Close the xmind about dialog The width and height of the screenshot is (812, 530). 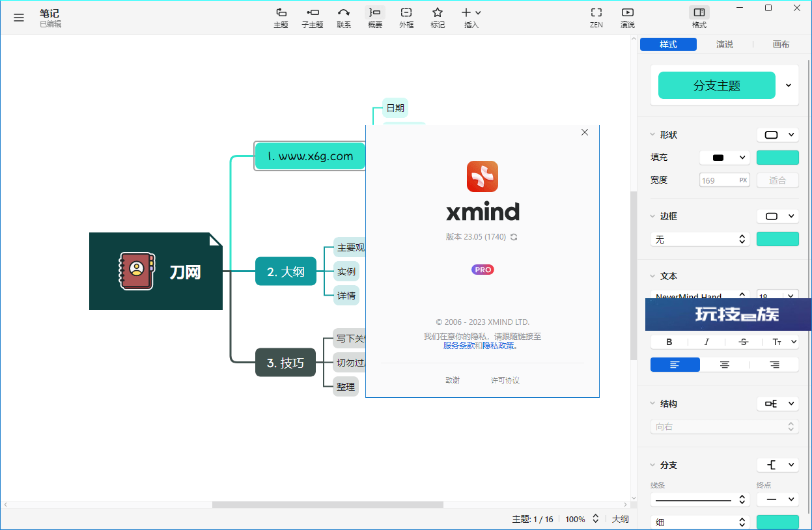tap(585, 132)
